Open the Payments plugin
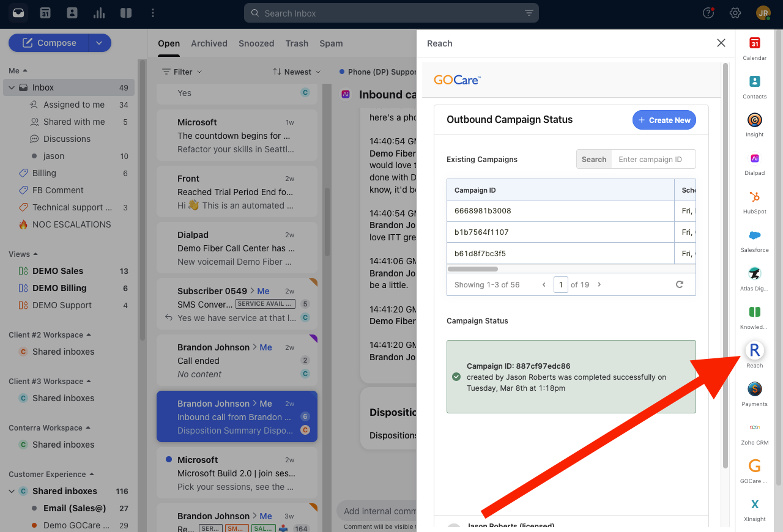783x532 pixels. pos(754,394)
